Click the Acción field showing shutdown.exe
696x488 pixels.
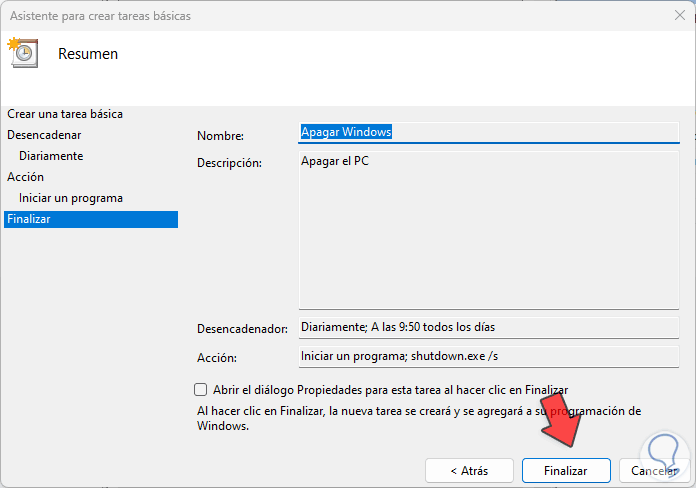tap(488, 355)
